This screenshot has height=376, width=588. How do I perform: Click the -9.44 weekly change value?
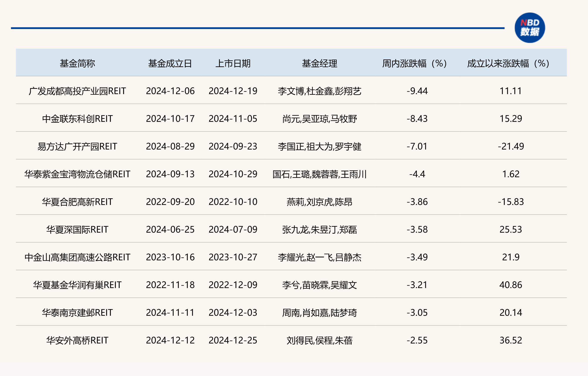coord(417,91)
